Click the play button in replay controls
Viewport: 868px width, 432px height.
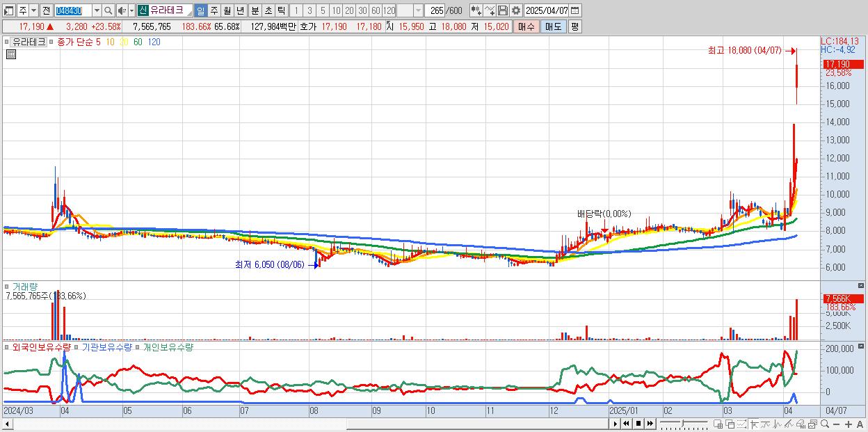pyautogui.click(x=616, y=424)
